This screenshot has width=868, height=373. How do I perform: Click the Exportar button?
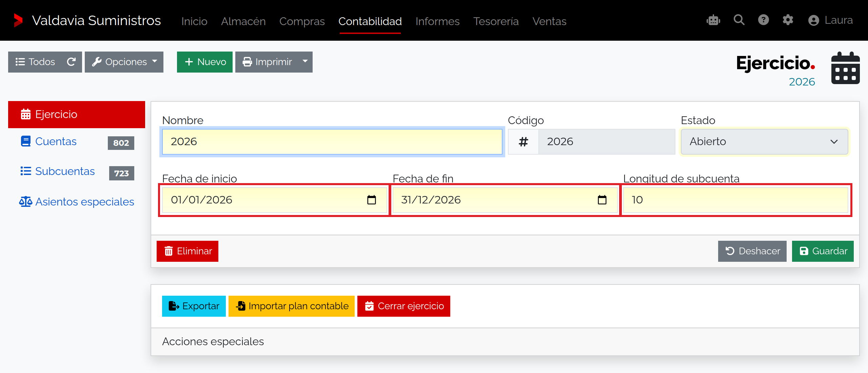pos(194,306)
